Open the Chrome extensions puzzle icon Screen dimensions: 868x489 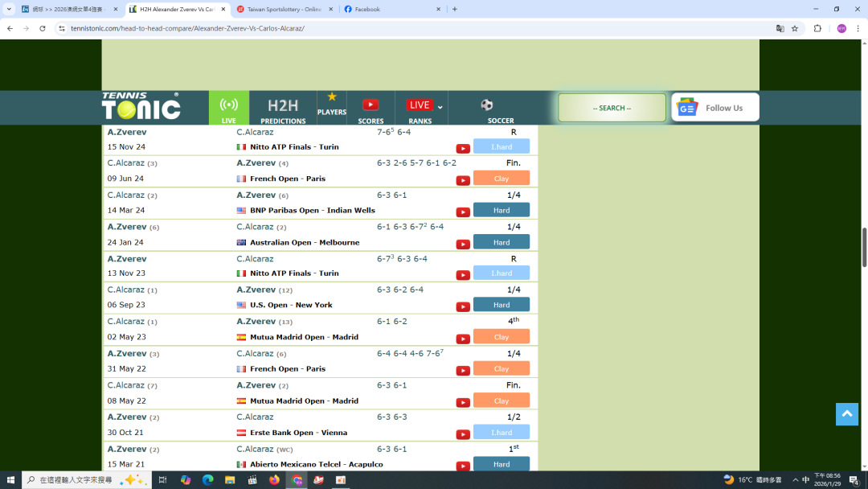click(x=817, y=28)
